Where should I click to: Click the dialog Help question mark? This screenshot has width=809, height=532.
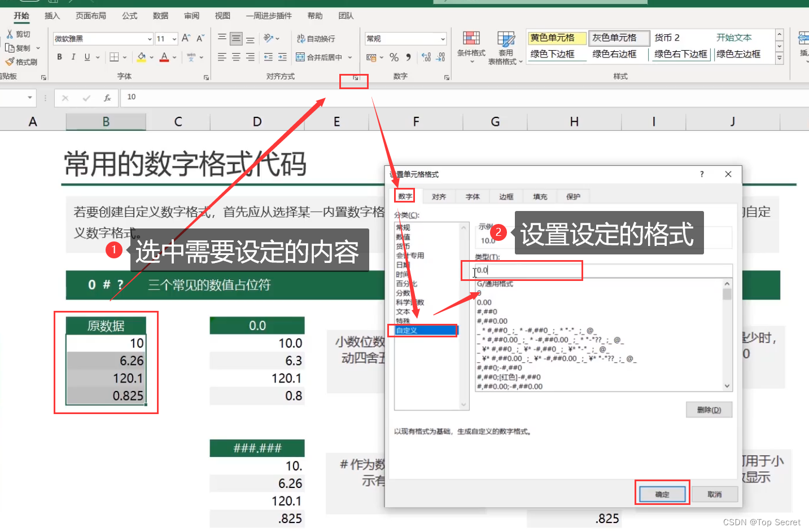tap(702, 174)
